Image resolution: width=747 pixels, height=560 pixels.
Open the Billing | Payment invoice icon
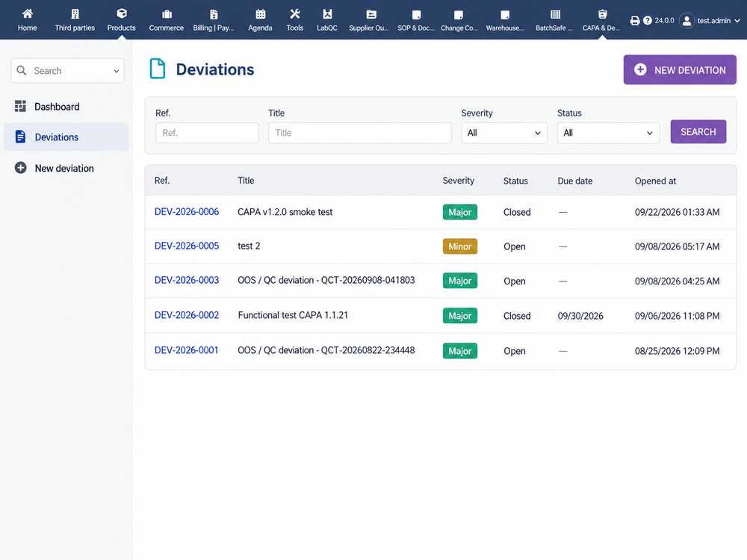click(x=214, y=14)
